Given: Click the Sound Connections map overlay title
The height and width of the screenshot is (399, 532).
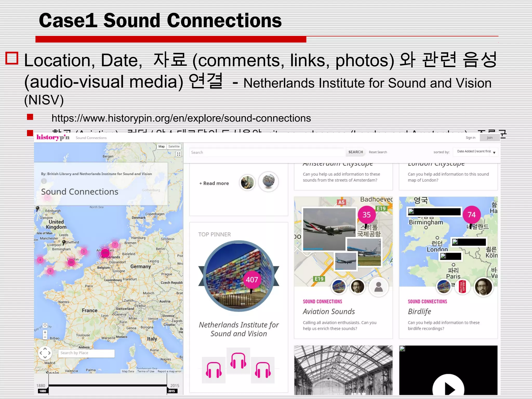Looking at the screenshot, I should tap(79, 192).
